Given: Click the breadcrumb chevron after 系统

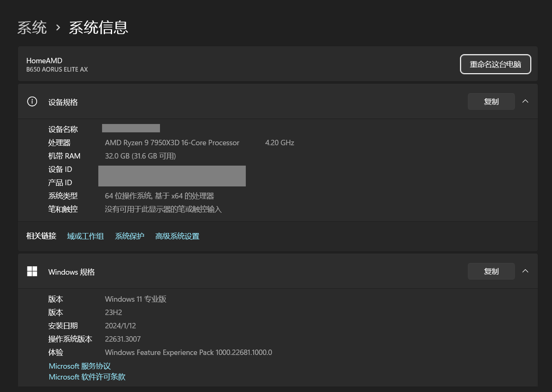Looking at the screenshot, I should (58, 28).
